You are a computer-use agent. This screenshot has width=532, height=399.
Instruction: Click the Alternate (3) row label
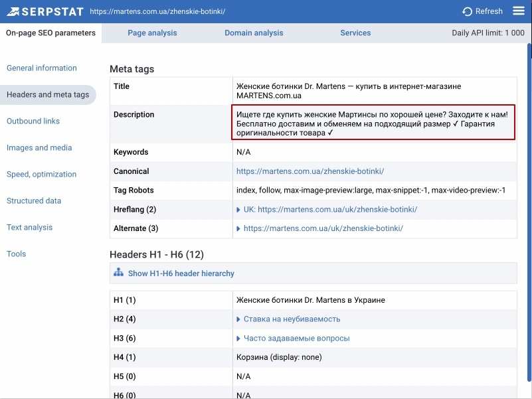[x=135, y=228]
